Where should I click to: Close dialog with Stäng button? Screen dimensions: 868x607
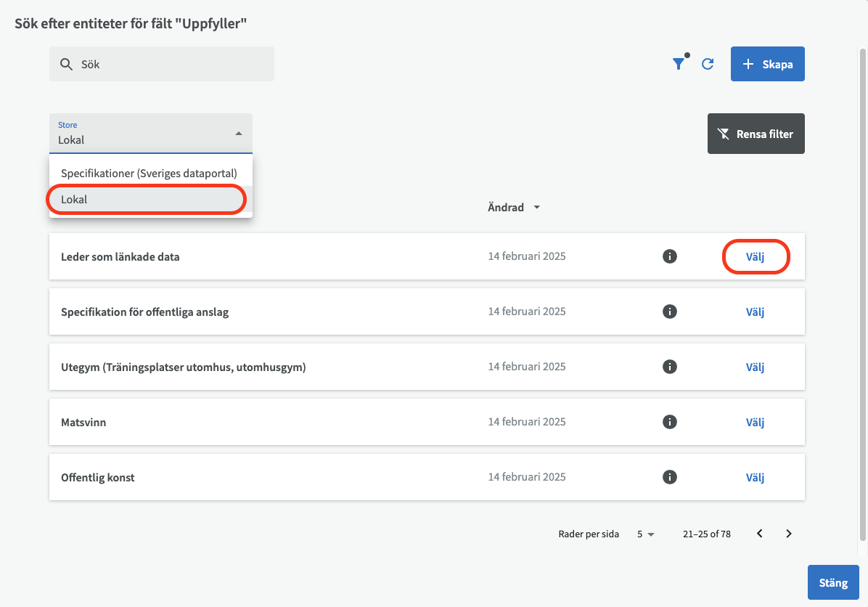coord(832,583)
